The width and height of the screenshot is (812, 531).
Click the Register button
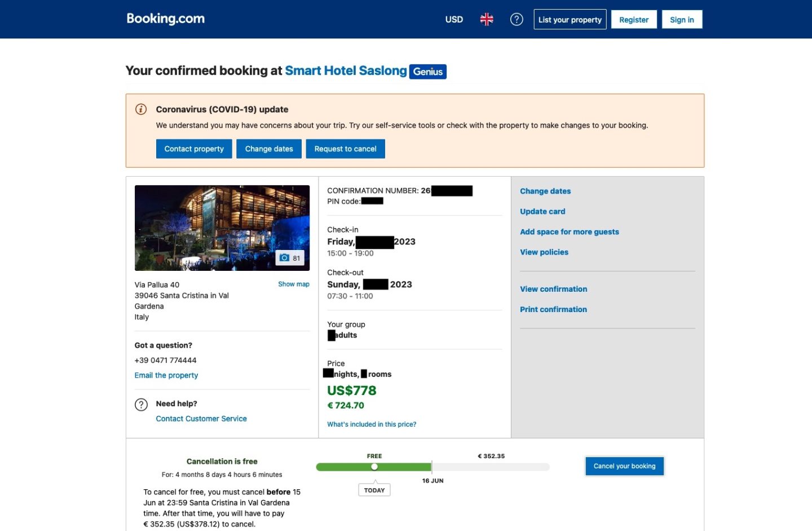pos(633,19)
